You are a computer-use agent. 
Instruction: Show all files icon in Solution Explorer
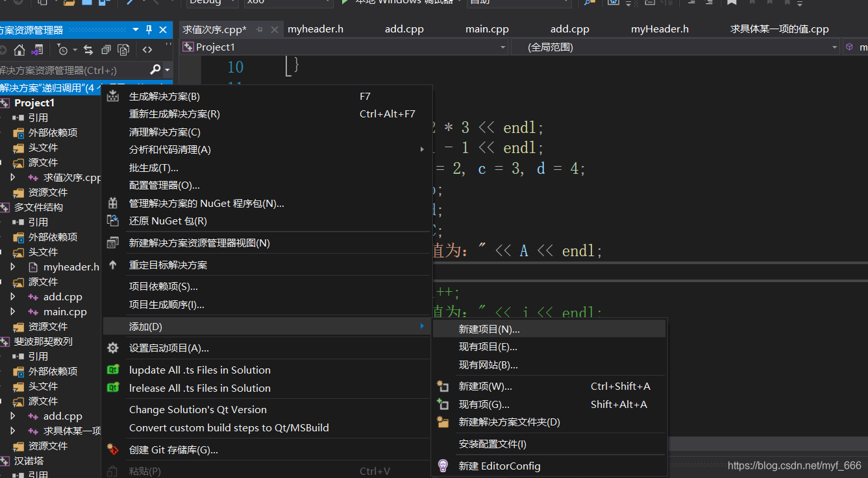point(123,50)
